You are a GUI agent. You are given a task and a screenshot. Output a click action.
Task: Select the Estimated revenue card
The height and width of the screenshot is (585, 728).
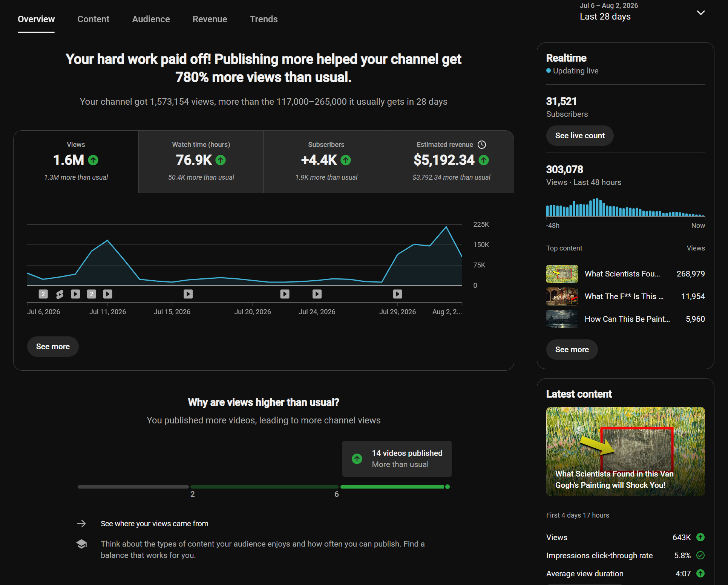[x=451, y=162]
